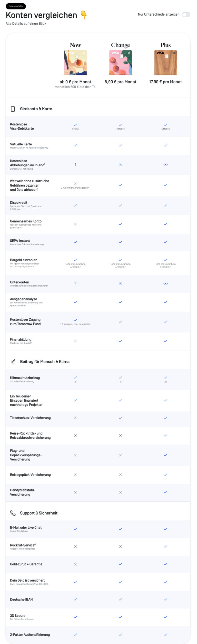The height and width of the screenshot is (644, 197).
Task: Click the plant icon beside Beitrag für Mensch & Klima
Action: [13, 362]
